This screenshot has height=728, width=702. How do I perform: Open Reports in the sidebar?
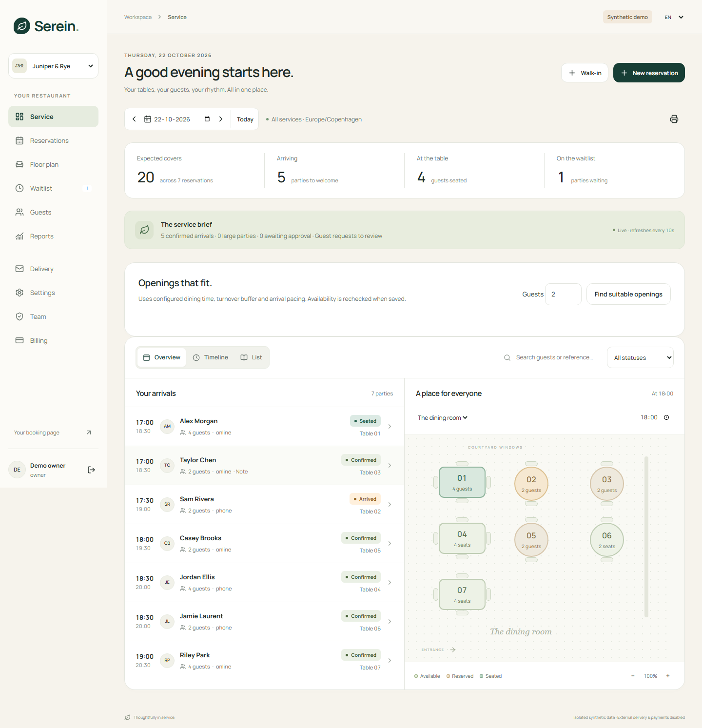pos(53,236)
